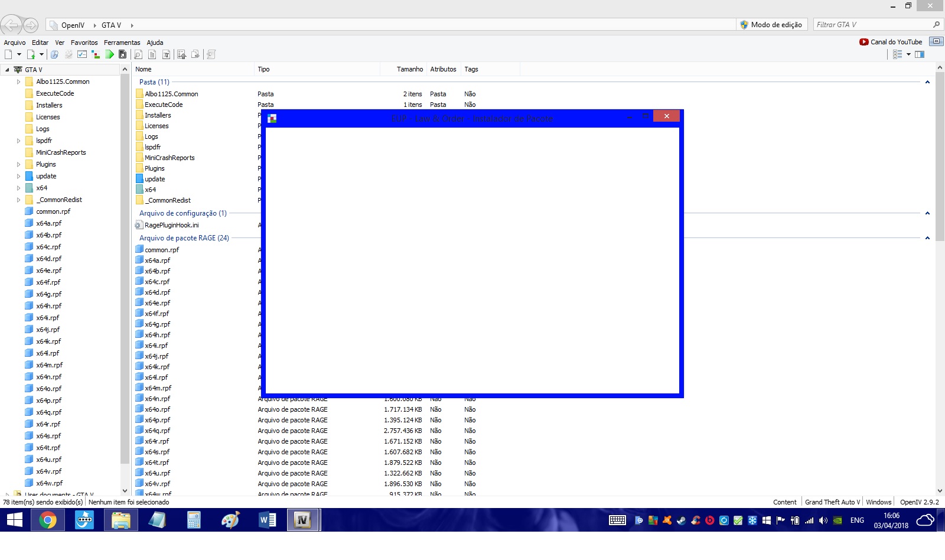Expand the Albo1125.Common tree folder
Viewport: 945px width, 560px height.
(x=18, y=82)
